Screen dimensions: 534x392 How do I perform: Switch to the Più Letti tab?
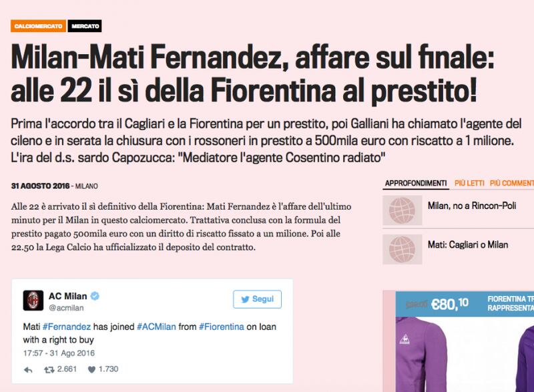coord(469,183)
